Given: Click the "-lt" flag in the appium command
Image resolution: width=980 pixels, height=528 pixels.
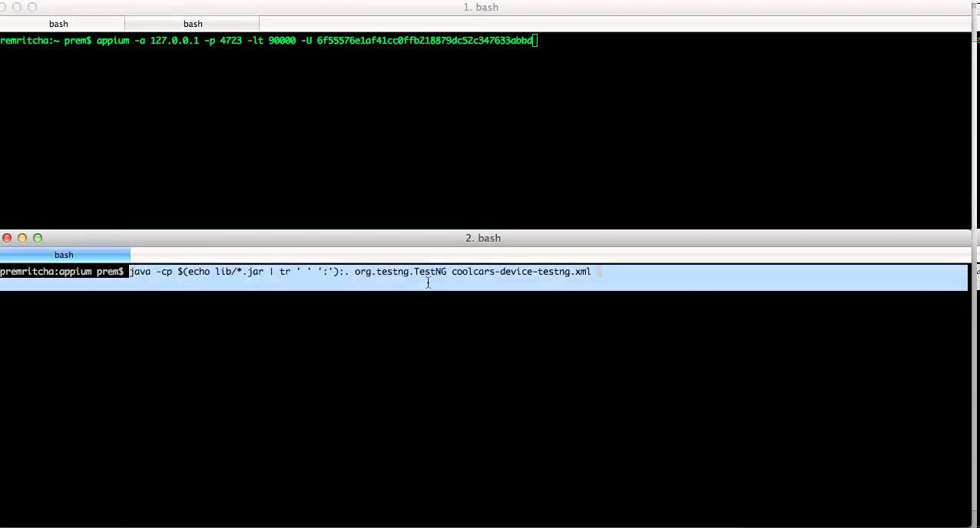Looking at the screenshot, I should point(255,40).
